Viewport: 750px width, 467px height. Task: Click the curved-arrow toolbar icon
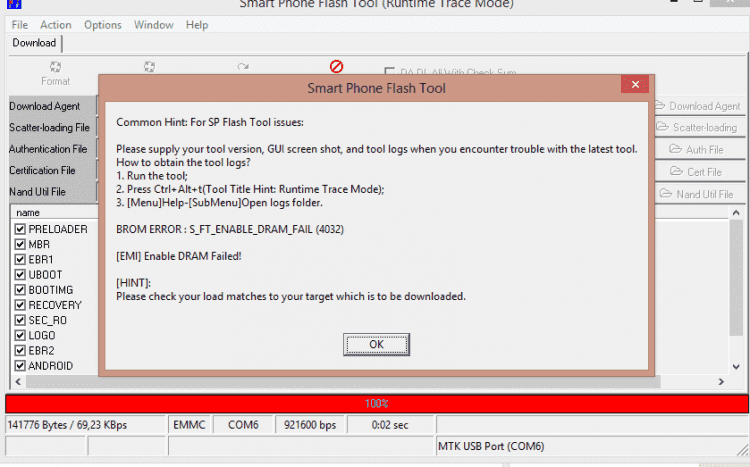pos(243,67)
